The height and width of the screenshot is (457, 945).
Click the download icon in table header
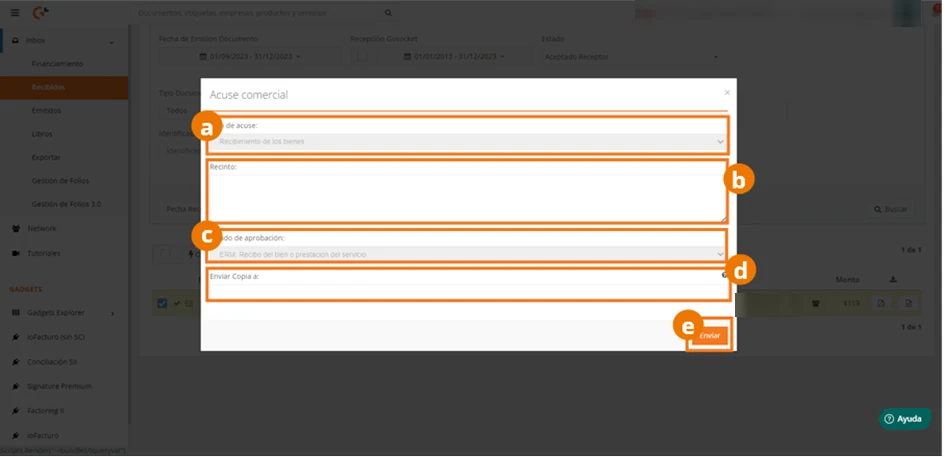893,280
